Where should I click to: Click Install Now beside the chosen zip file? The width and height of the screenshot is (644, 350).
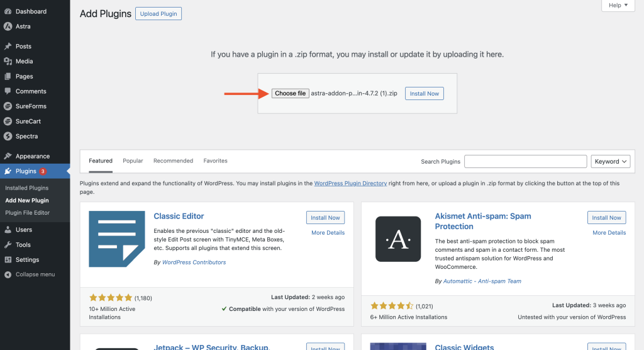[425, 93]
